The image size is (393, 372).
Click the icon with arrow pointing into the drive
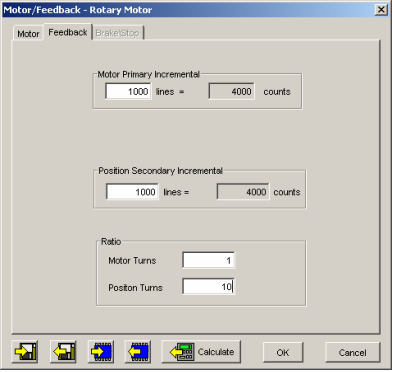(x=25, y=352)
